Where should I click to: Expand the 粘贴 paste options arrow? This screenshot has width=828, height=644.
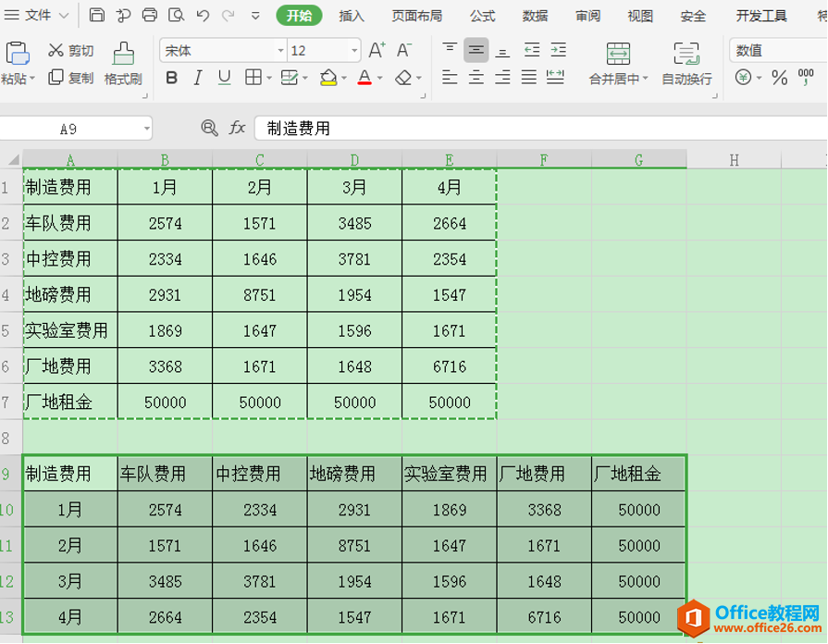[31, 79]
